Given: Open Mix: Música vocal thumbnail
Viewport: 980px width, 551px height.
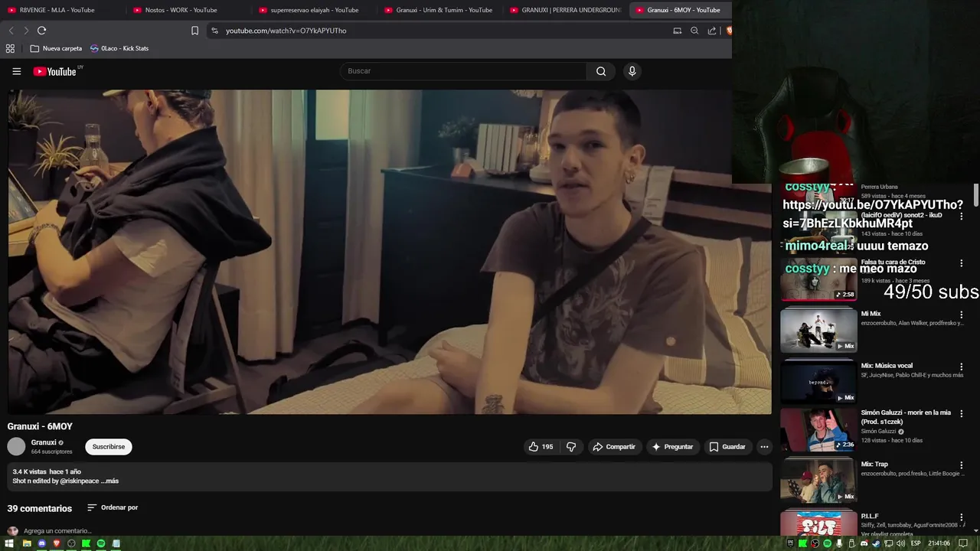Looking at the screenshot, I should [818, 381].
